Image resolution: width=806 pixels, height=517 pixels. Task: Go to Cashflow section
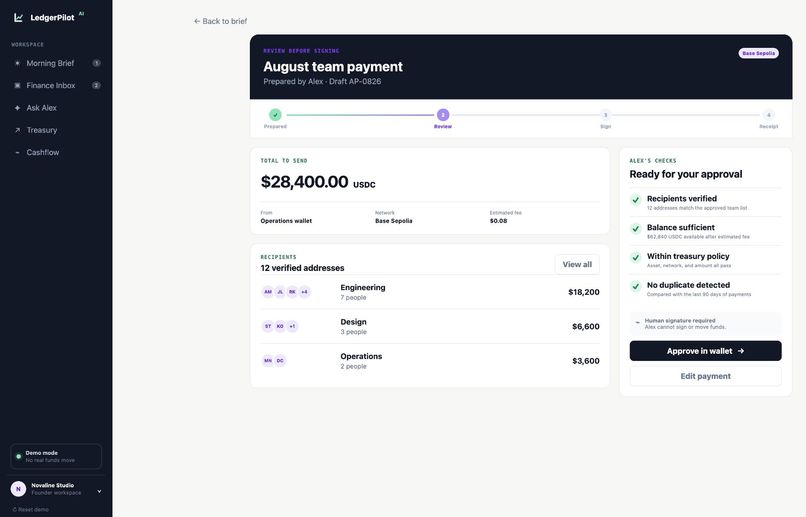point(56,153)
